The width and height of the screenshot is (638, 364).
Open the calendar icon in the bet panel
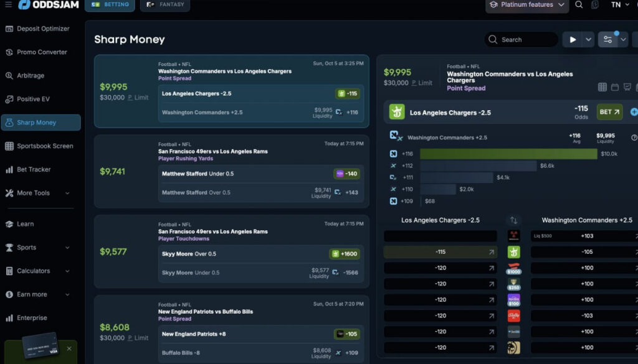click(616, 86)
